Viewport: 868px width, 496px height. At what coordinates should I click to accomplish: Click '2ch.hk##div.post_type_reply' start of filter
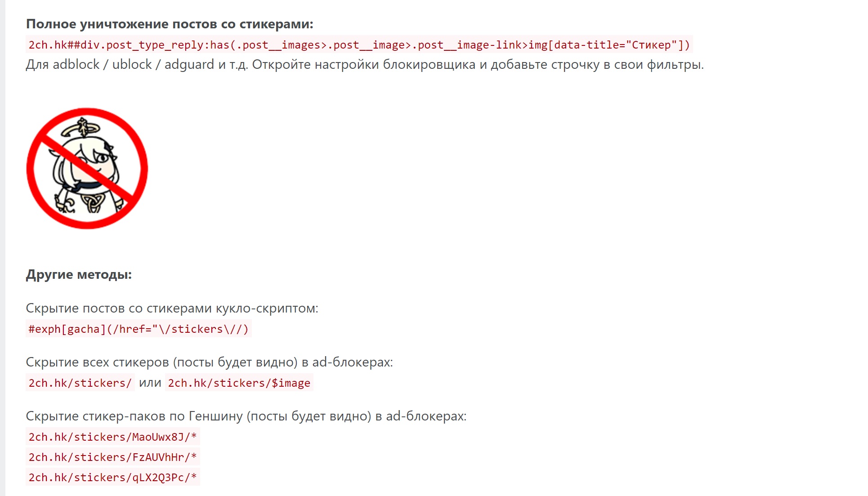116,45
